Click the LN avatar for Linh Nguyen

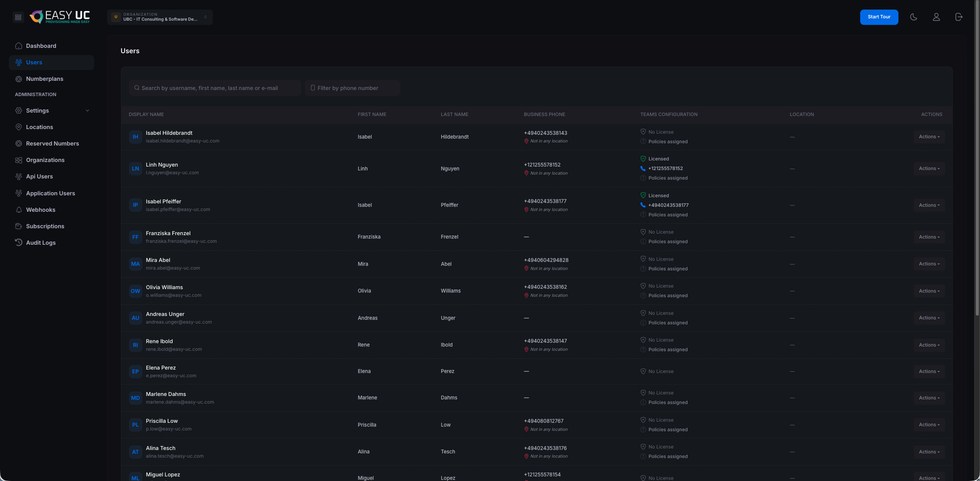(x=136, y=169)
